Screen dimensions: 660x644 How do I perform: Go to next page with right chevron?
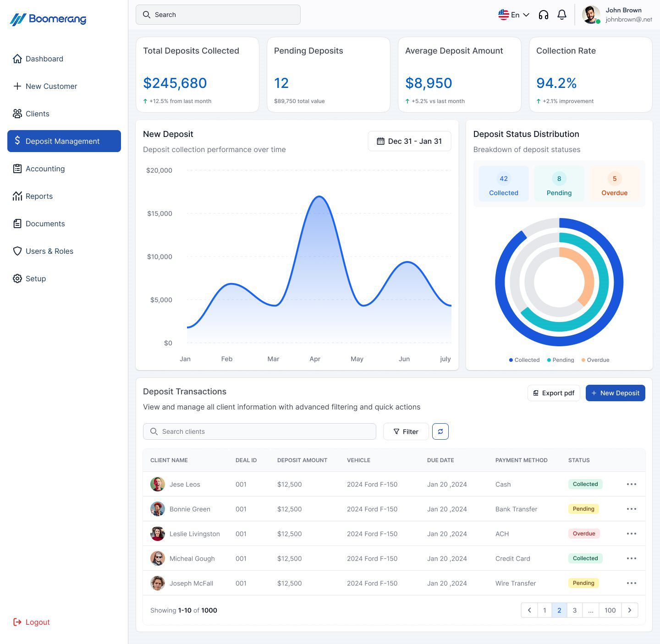point(630,610)
